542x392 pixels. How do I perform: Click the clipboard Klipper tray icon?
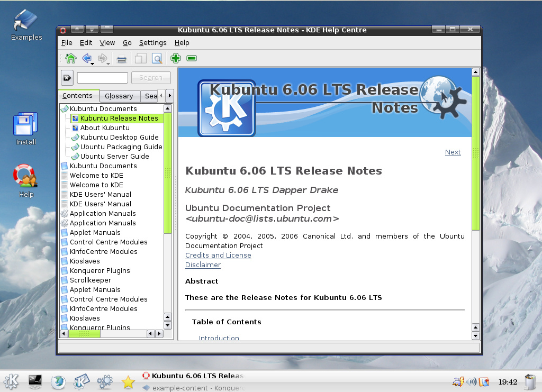[x=484, y=381]
